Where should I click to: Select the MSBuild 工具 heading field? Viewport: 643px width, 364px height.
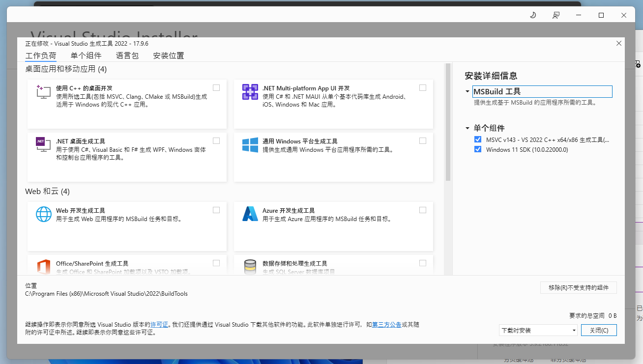[542, 91]
